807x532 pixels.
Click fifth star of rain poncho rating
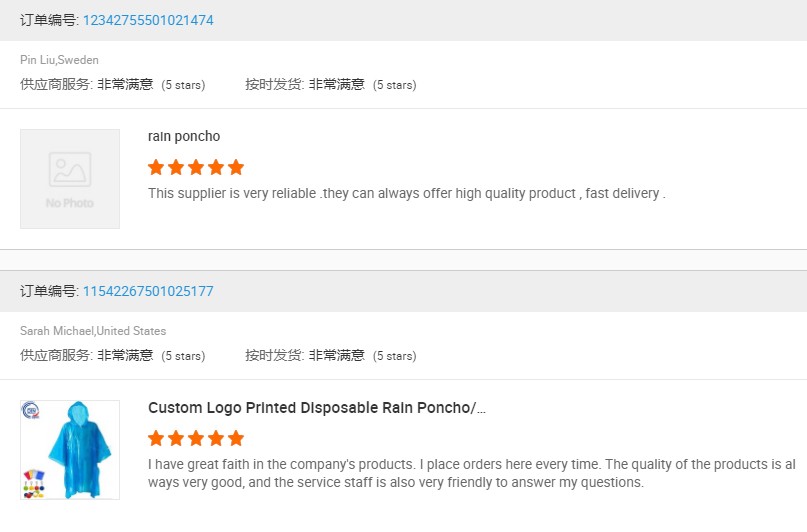tap(236, 167)
